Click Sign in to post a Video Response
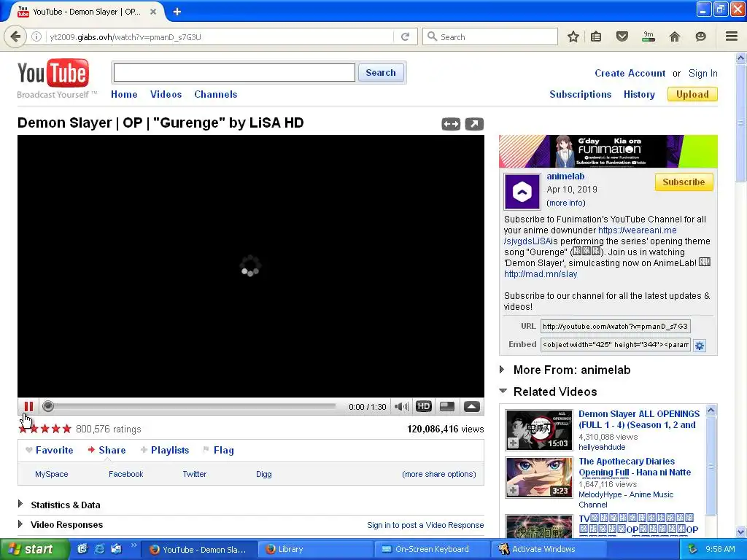Viewport: 747px width, 560px height. pyautogui.click(x=425, y=525)
